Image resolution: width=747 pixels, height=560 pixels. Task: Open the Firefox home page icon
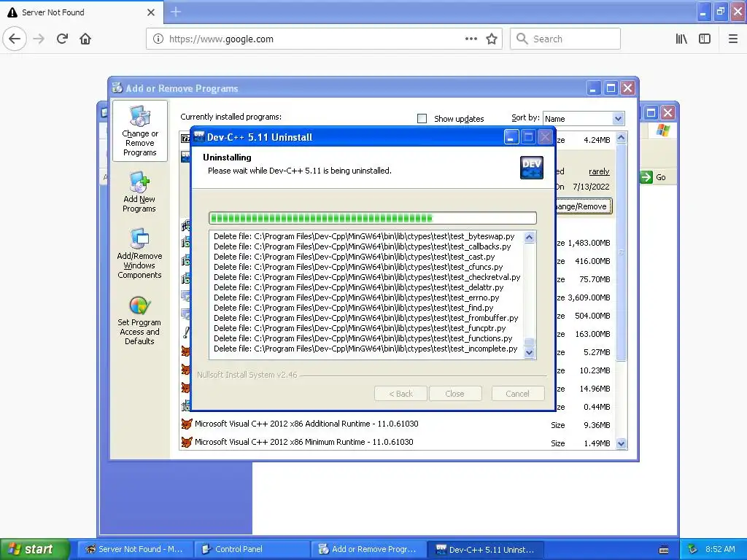[85, 39]
